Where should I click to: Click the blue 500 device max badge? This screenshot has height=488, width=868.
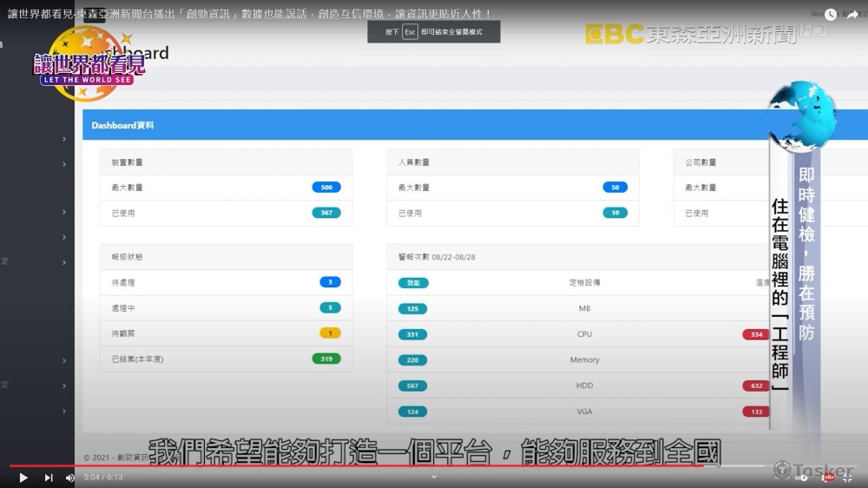click(x=326, y=188)
